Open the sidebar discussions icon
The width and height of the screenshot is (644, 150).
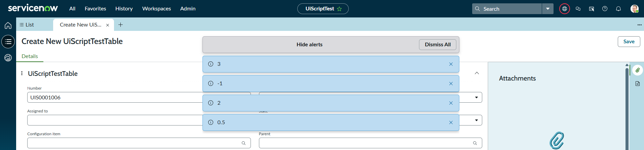coord(592,9)
